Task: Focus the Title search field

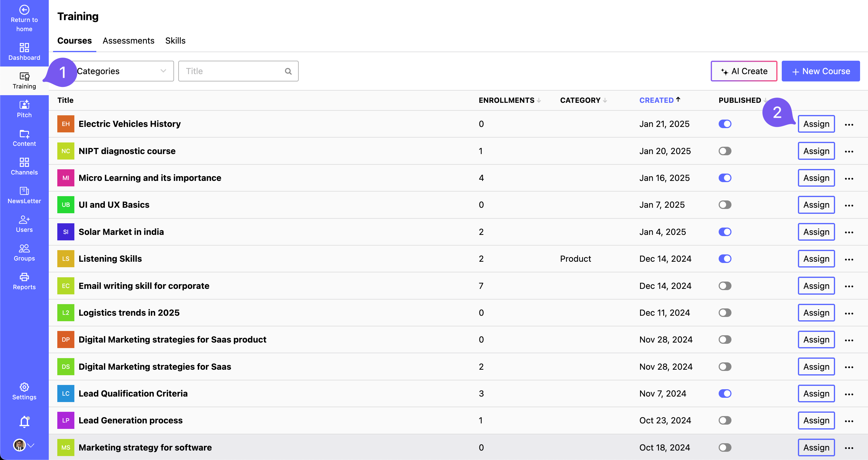Action: (x=233, y=71)
